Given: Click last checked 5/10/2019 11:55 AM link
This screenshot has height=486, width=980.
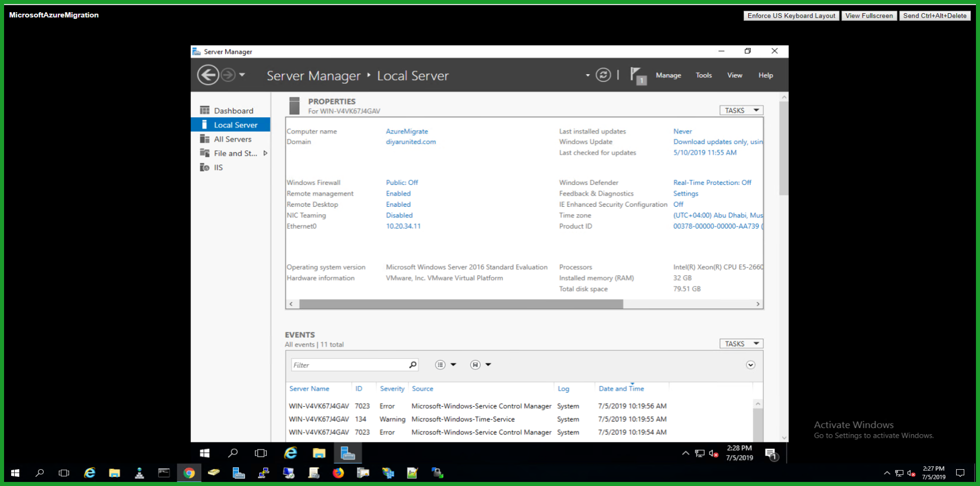Looking at the screenshot, I should 705,152.
